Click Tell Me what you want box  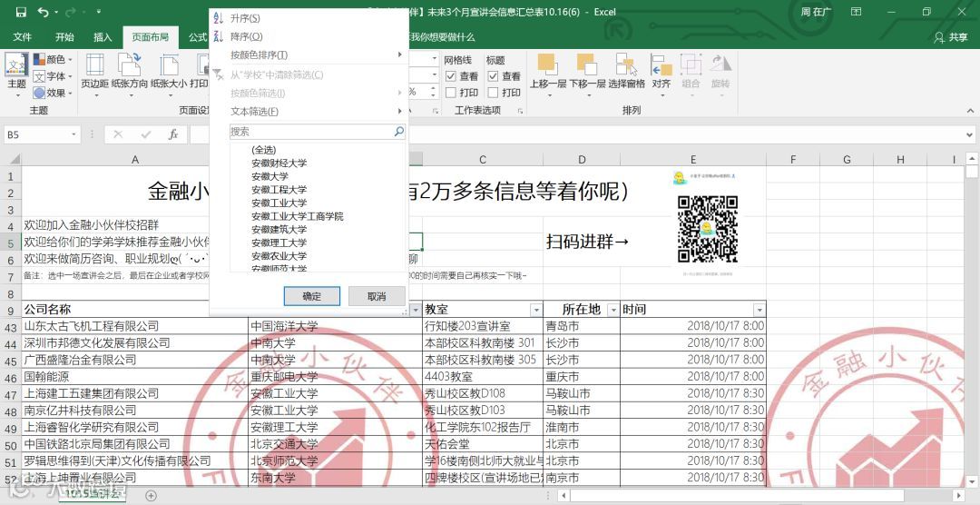point(442,37)
